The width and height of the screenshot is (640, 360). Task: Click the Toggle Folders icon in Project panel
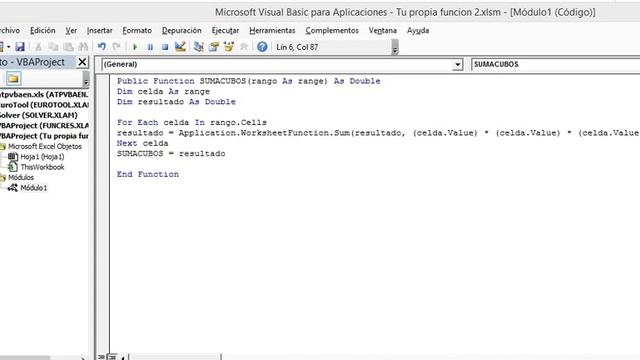pyautogui.click(x=13, y=78)
